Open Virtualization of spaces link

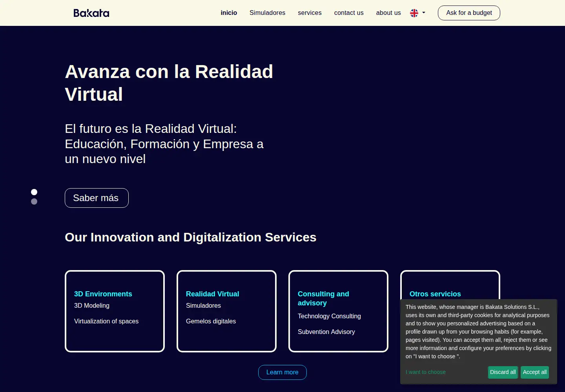106,321
